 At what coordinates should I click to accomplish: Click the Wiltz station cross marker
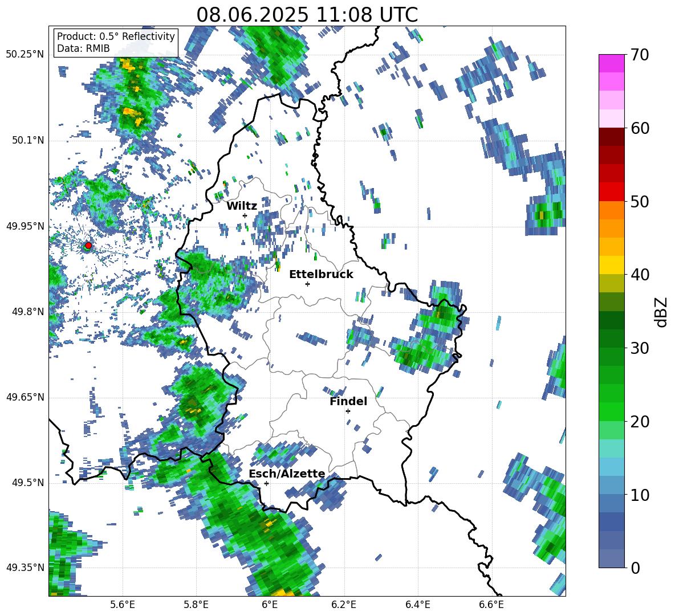pos(245,215)
